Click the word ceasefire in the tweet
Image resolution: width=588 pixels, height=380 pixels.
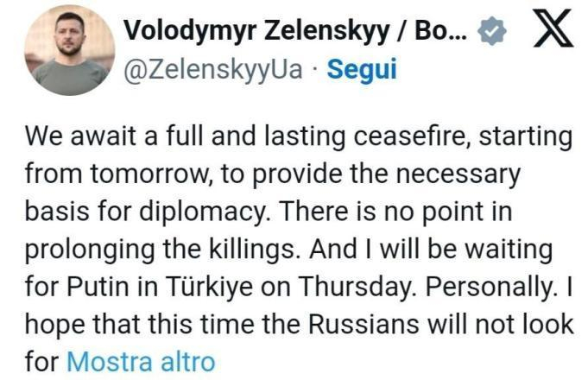point(414,136)
